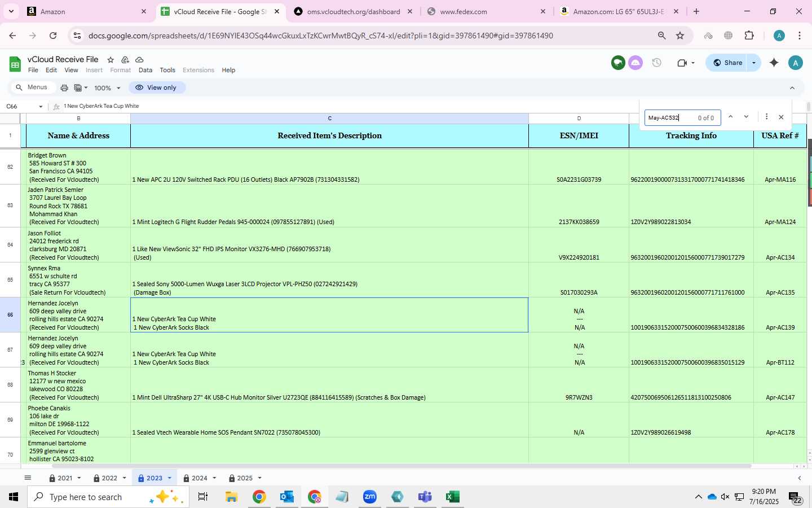Star the vCloud Receive File document
This screenshot has height=508, width=812.
(111, 60)
